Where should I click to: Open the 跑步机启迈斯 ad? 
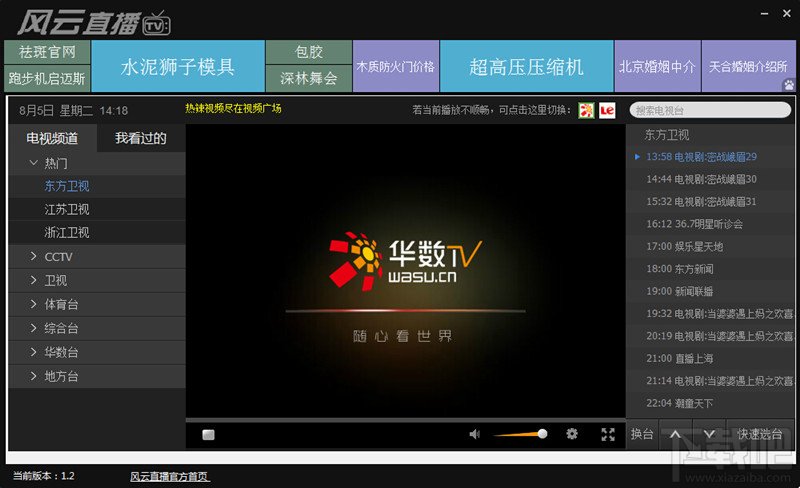[47, 79]
